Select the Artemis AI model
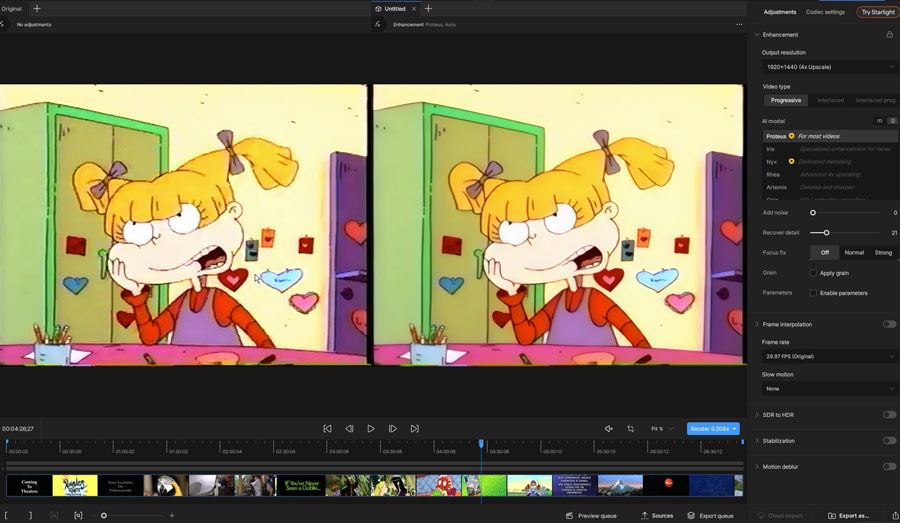Image resolution: width=900 pixels, height=523 pixels. 829,187
